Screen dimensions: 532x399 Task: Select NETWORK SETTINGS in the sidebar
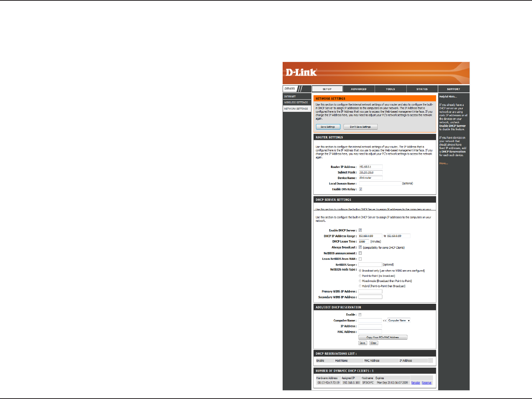coord(297,109)
